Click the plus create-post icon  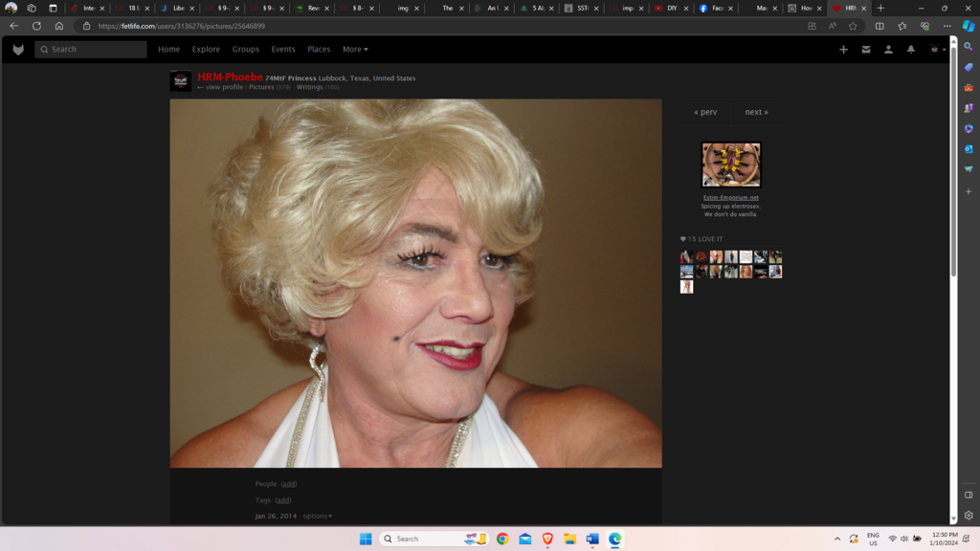click(x=843, y=50)
